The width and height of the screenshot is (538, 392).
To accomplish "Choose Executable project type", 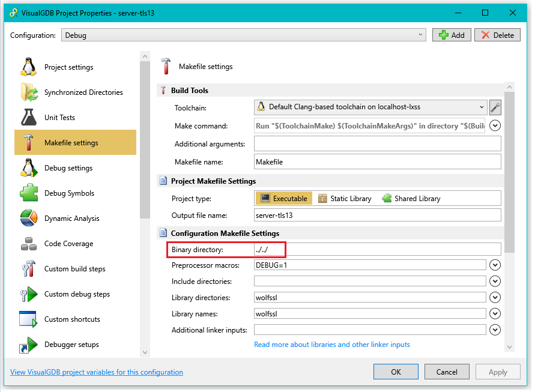I will tap(283, 199).
